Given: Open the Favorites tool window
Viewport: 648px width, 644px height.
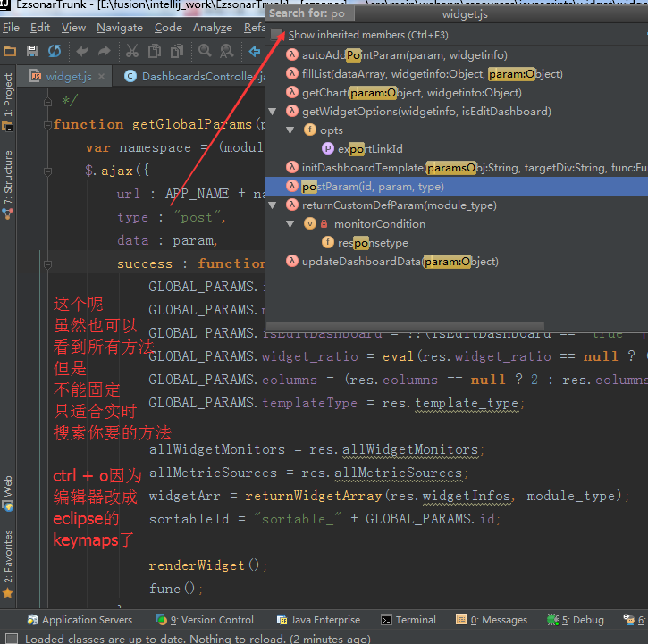Looking at the screenshot, I should tap(8, 564).
